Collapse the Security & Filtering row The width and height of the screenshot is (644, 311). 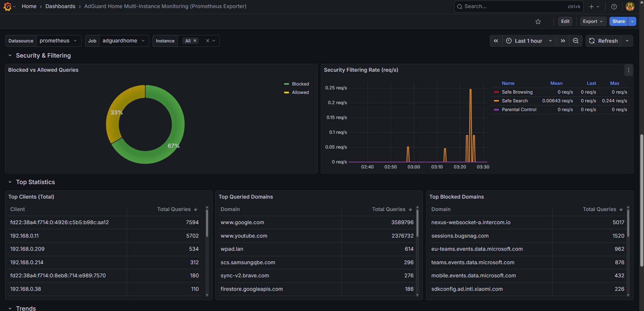click(x=10, y=56)
